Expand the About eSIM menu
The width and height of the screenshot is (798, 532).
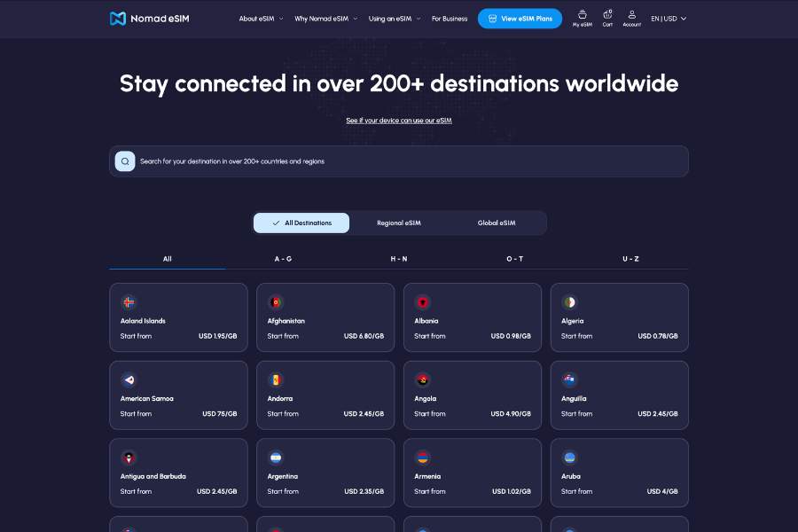click(x=261, y=19)
